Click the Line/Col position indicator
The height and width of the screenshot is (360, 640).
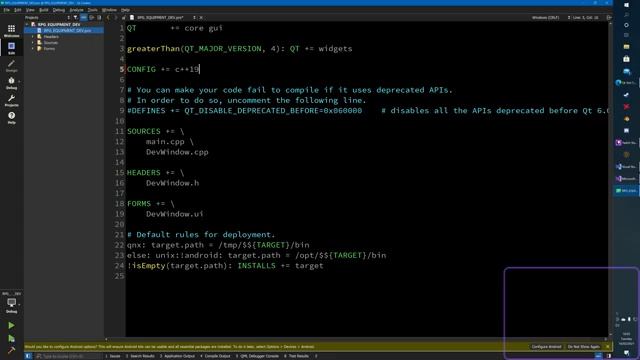[x=586, y=18]
